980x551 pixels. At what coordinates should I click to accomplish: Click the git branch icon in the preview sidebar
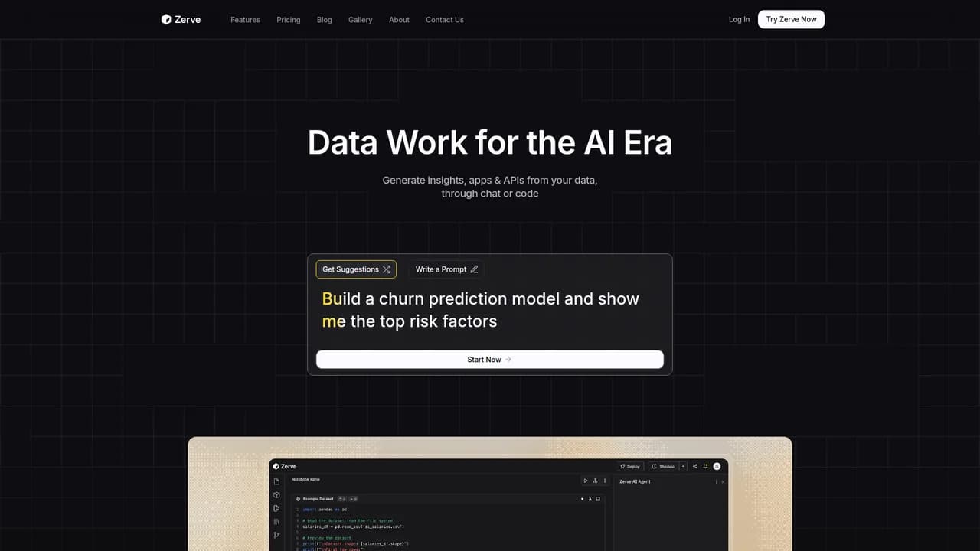(276, 535)
